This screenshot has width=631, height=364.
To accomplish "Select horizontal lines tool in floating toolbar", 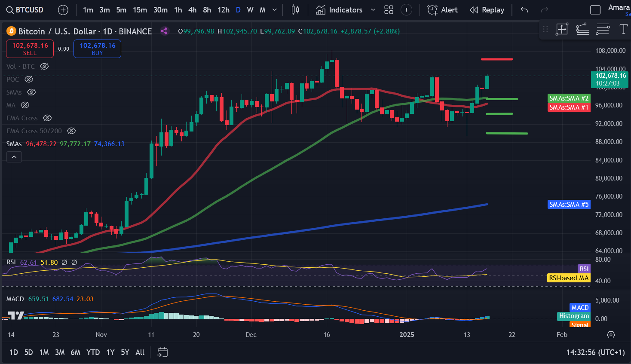I will point(603,29).
